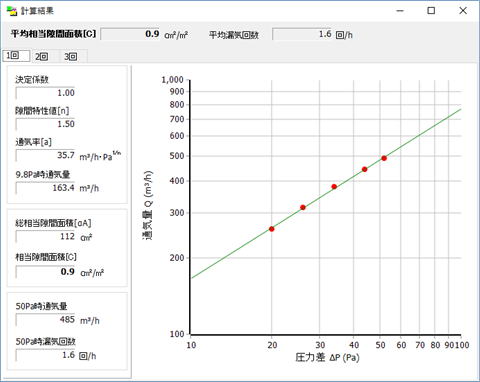Select the 隙間特性値[n] field showing 1.50

[45, 124]
